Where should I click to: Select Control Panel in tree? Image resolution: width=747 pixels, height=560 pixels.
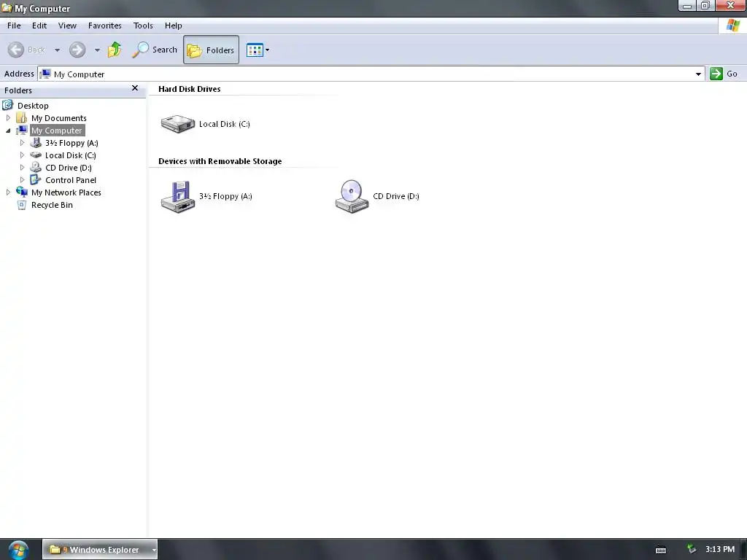[71, 180]
